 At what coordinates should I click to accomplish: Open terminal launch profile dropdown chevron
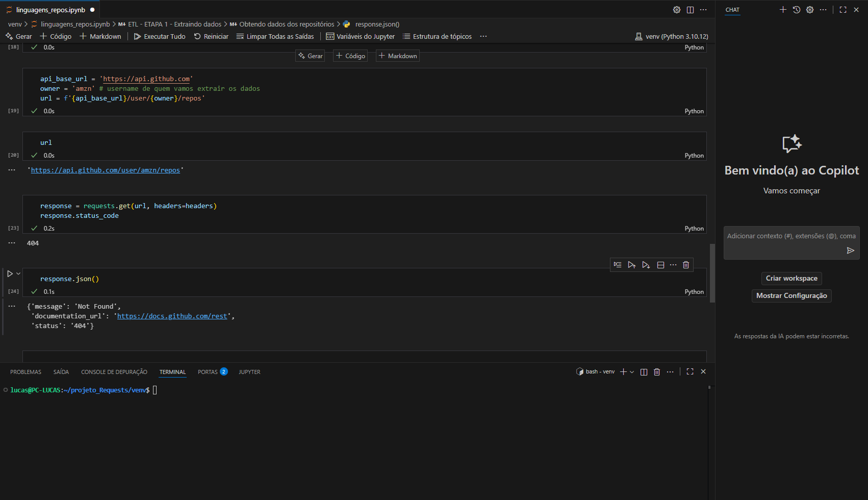(632, 372)
